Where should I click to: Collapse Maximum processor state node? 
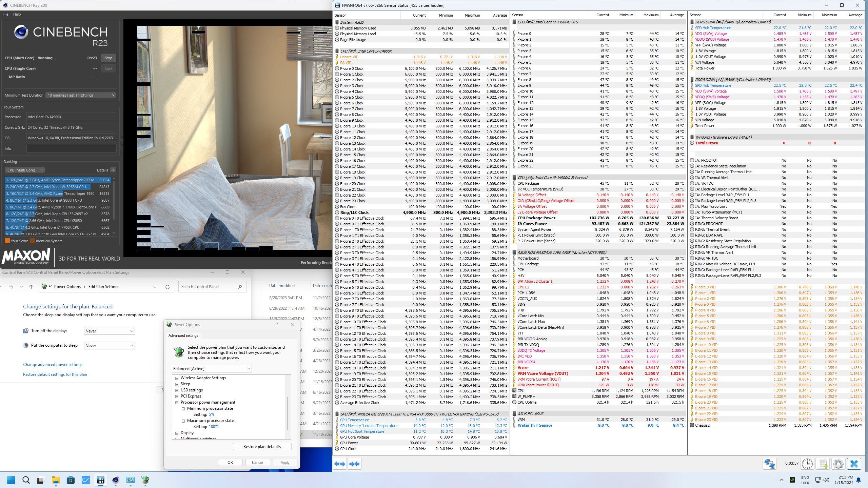(183, 421)
